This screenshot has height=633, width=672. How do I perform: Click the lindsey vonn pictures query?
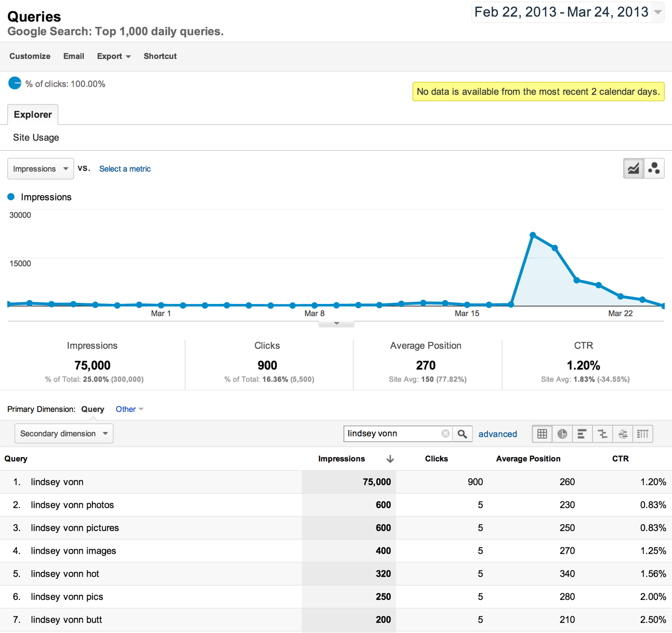pos(75,528)
